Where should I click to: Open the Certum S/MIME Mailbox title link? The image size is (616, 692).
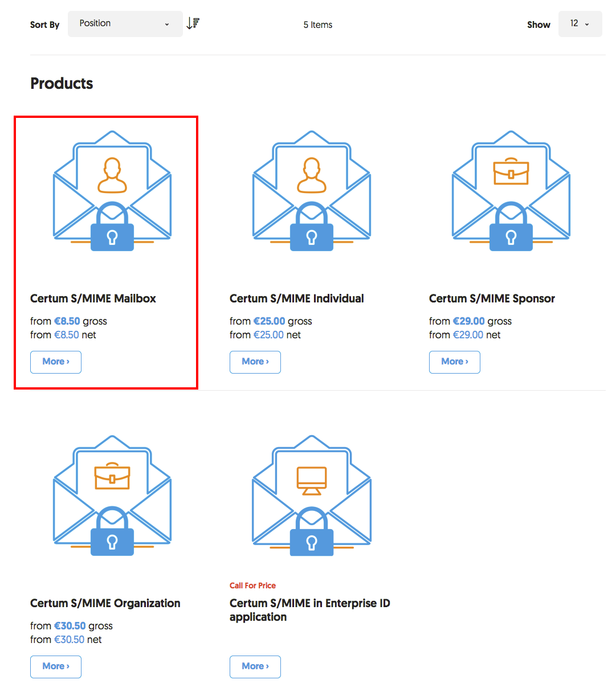[93, 298]
